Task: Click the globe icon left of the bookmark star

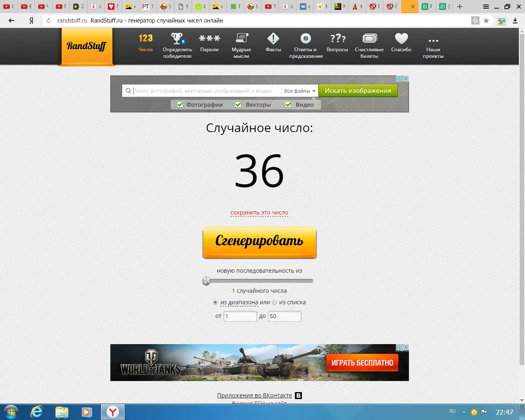Action: point(475,21)
